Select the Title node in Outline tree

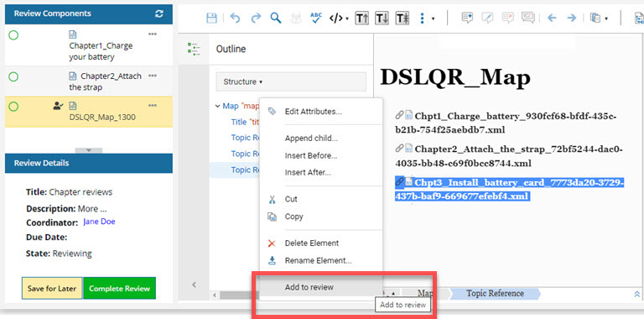point(244,122)
